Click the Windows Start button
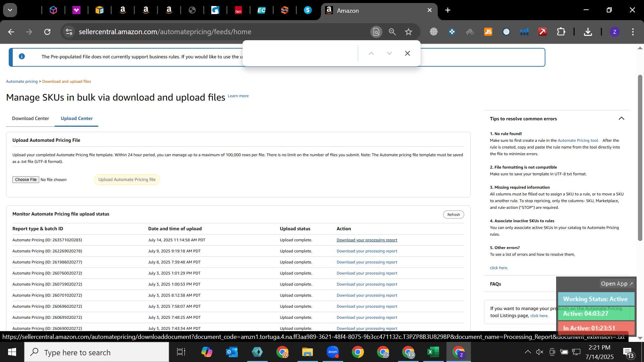Screen dimensions: 644x362 tap(12, 352)
